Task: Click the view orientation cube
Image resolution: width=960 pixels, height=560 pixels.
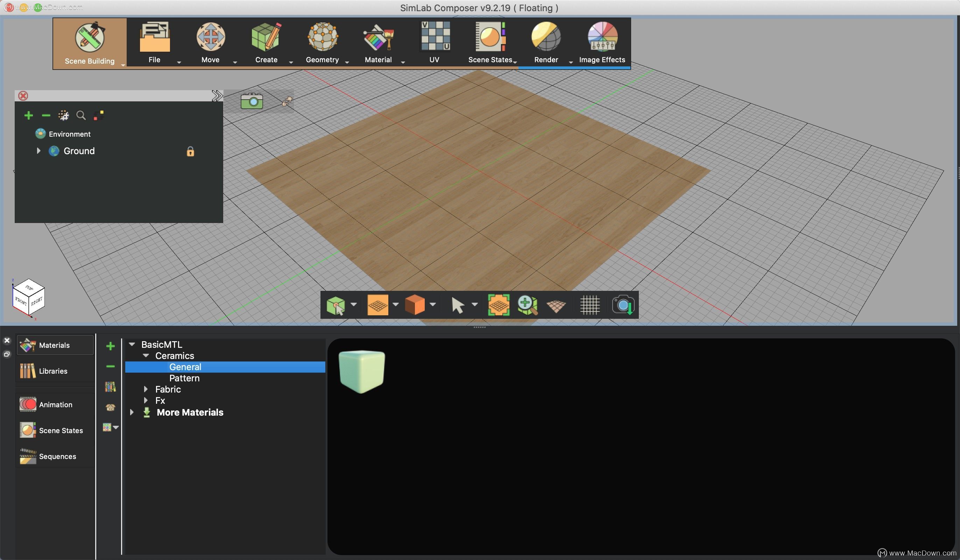Action: pos(29,298)
